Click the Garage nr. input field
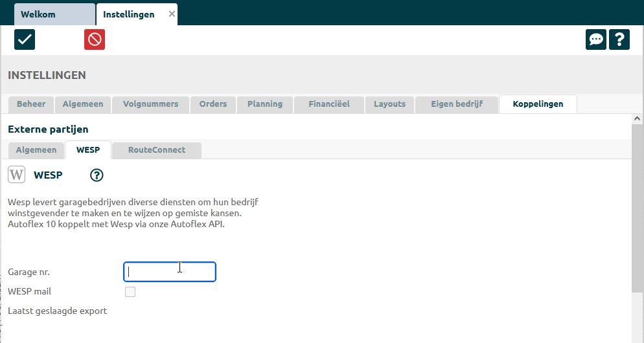 point(169,272)
